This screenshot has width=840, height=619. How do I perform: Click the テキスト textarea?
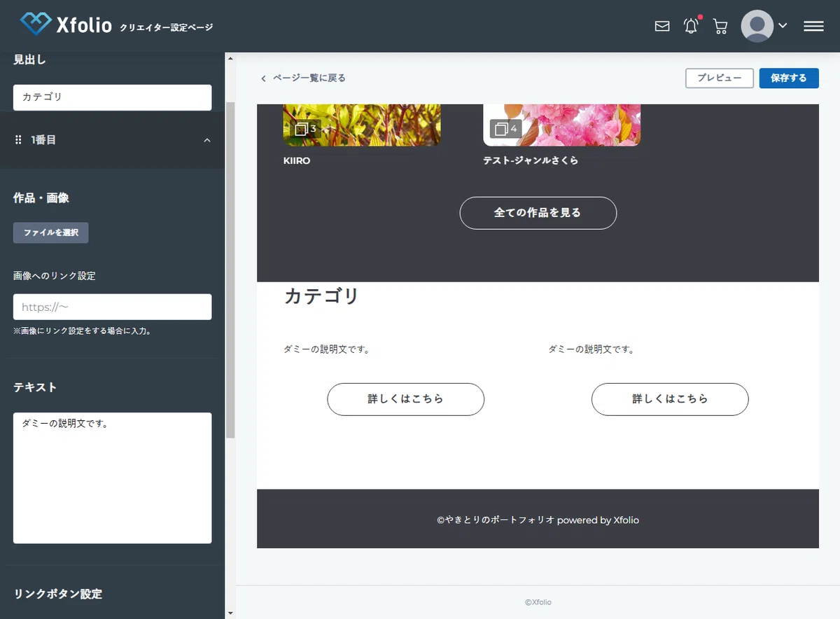[x=112, y=478]
